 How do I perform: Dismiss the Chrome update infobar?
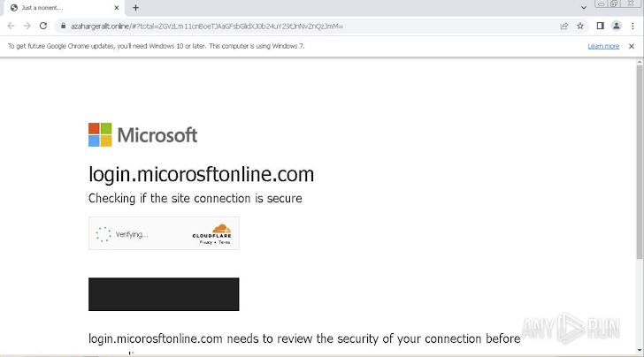[632, 46]
